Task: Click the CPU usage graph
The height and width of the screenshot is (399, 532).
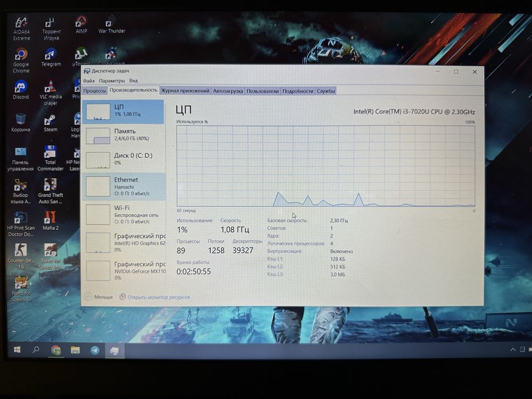Action: pyautogui.click(x=326, y=166)
